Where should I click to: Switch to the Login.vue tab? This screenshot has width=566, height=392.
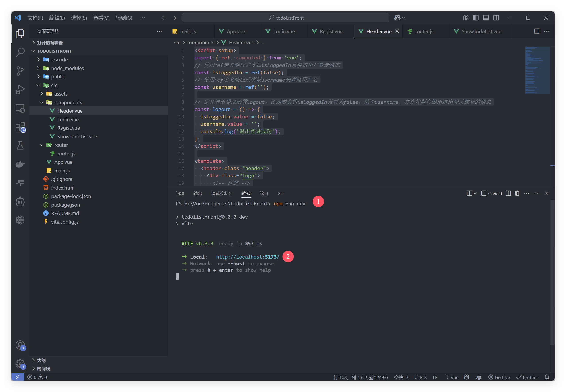[284, 31]
